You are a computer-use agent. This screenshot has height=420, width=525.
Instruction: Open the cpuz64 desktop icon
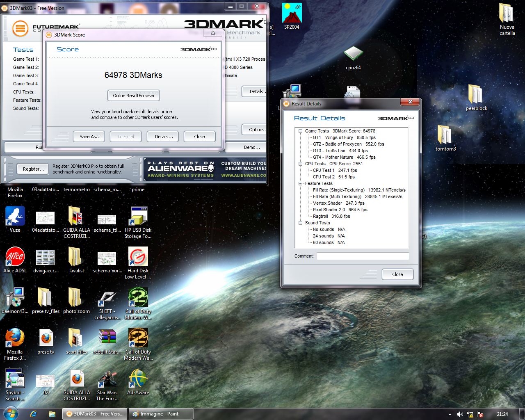[353, 57]
